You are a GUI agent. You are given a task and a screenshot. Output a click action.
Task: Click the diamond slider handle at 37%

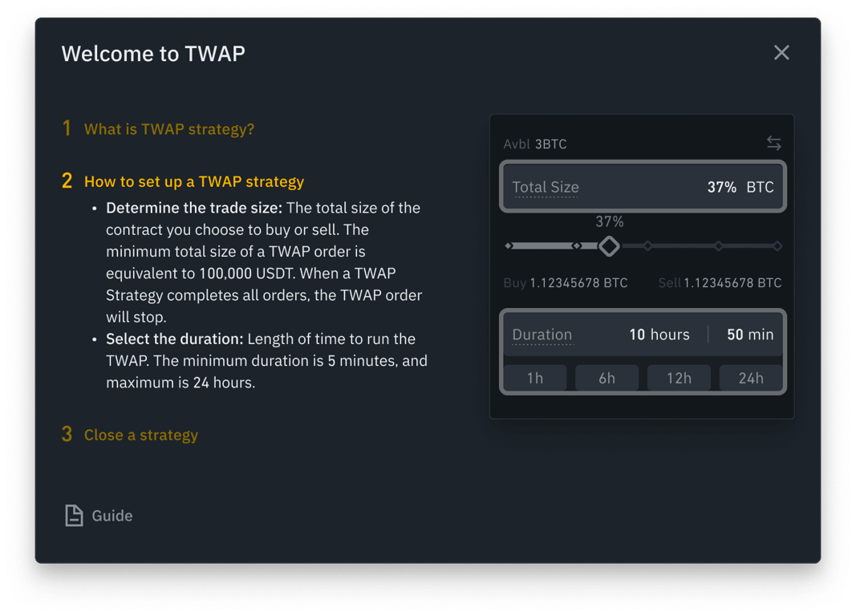coord(609,245)
